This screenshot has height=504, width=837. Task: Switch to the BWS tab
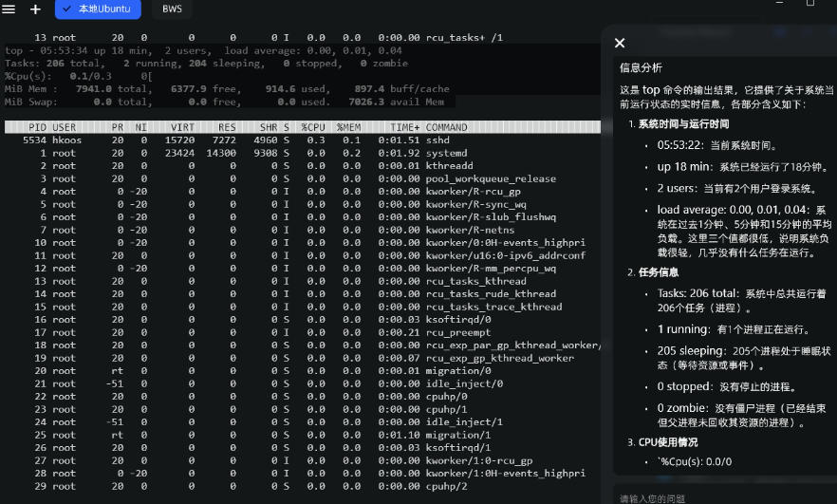(172, 9)
